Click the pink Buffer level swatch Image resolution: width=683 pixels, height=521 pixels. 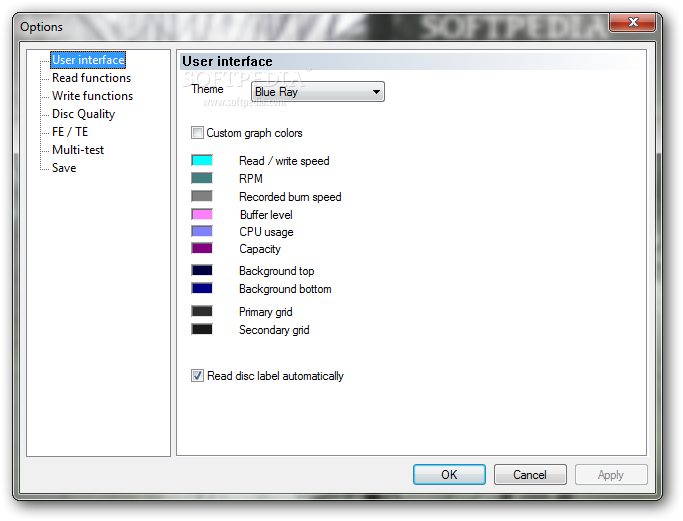coord(202,214)
